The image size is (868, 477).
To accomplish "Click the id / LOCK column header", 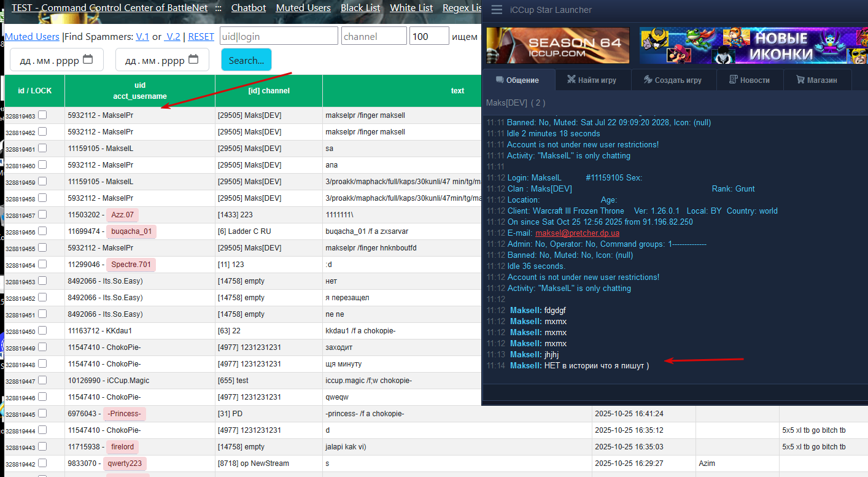I will 35,91.
